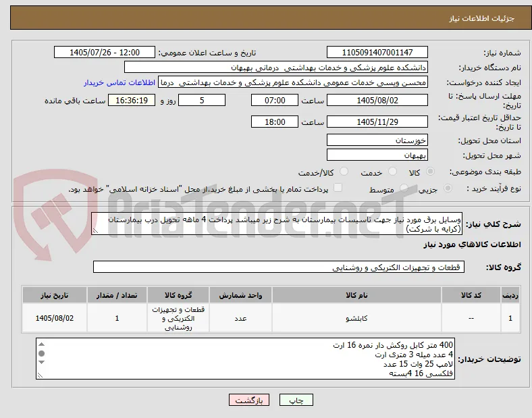This screenshot has height=418, width=532.
Task: Click the عدد unit cell
Action: [240, 318]
